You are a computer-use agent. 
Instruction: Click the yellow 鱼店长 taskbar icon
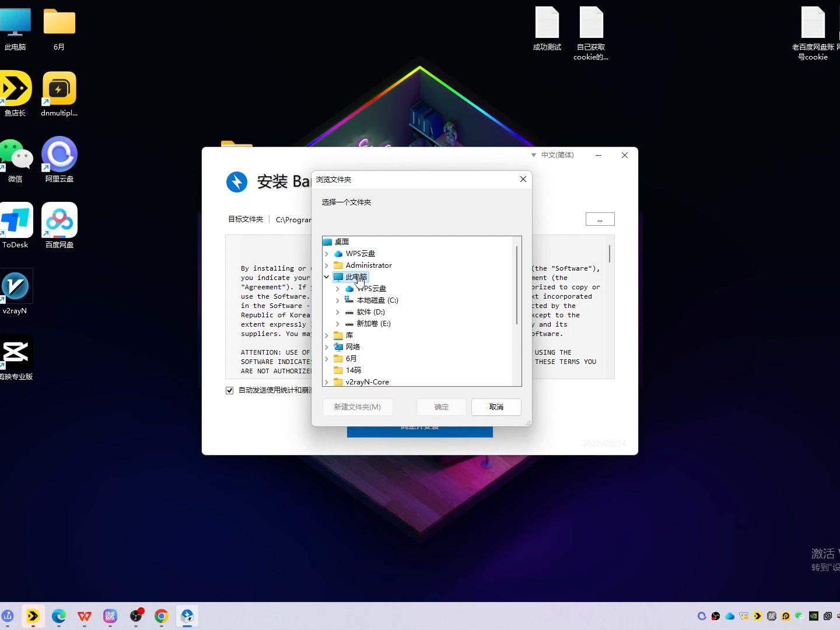[33, 616]
